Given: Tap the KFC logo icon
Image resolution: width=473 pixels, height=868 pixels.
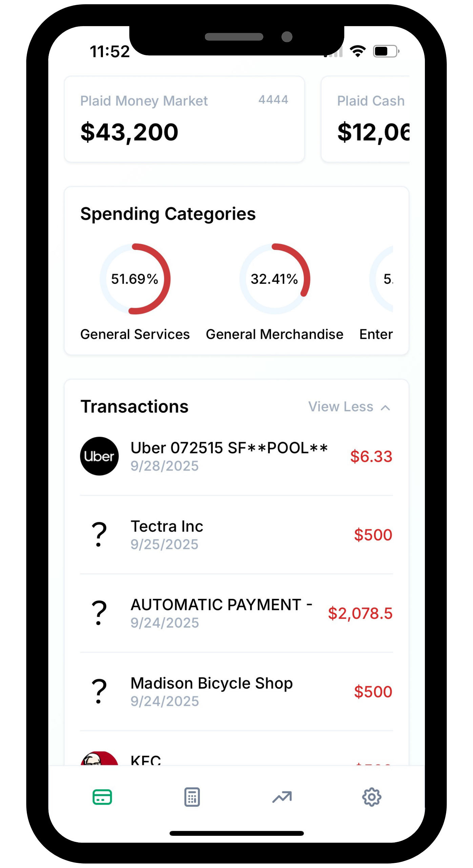Looking at the screenshot, I should click(99, 759).
